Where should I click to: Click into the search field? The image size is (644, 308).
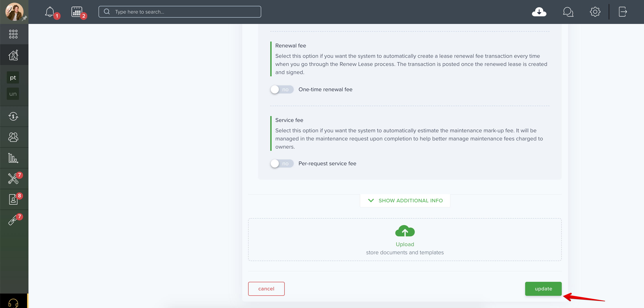(180, 12)
